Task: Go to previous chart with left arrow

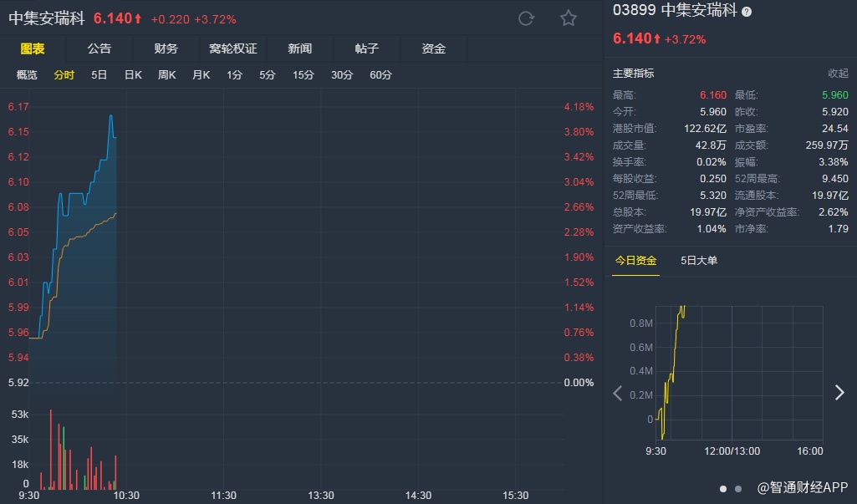Action: pos(618,393)
